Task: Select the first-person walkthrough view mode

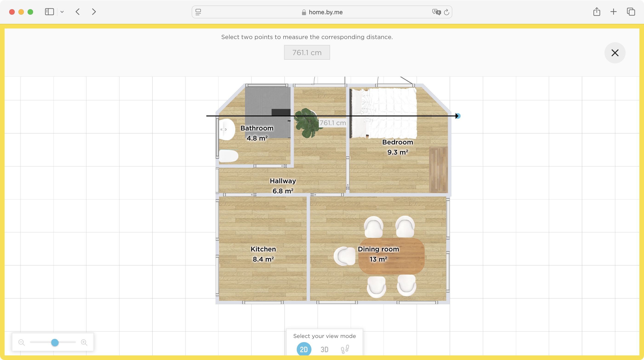Action: click(345, 349)
